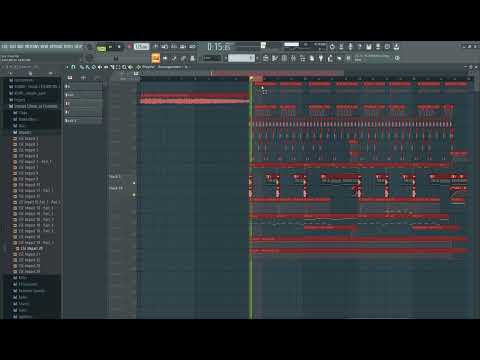Select the playlist Draw pencil tool

pyautogui.click(x=82, y=67)
